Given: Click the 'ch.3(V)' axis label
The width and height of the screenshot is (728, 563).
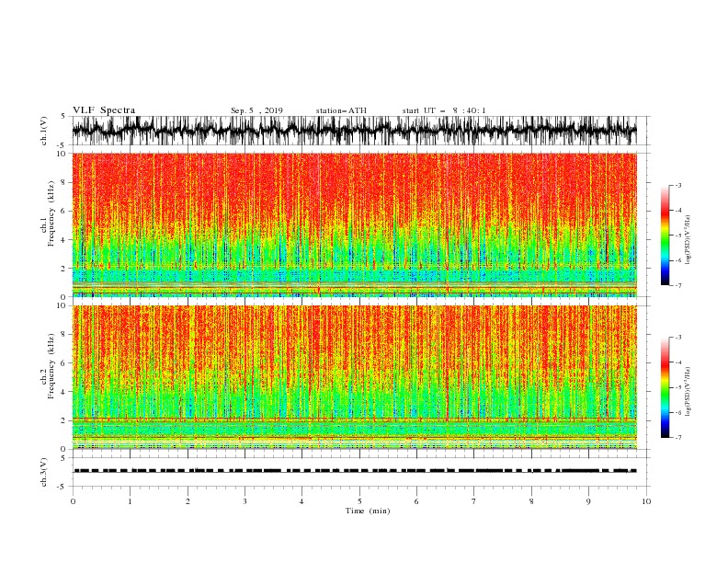Looking at the screenshot, I should click(x=44, y=472).
